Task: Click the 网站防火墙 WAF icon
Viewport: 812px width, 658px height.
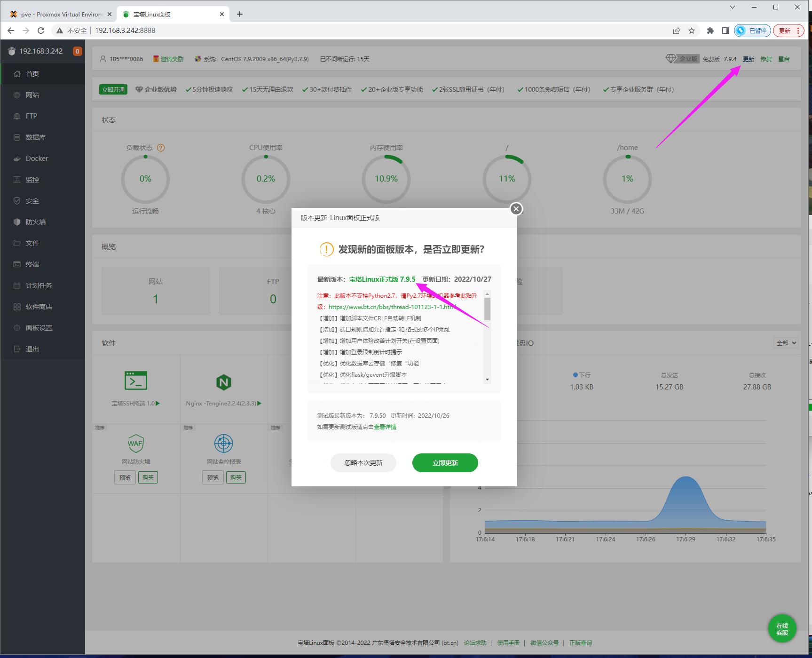Action: point(135,443)
